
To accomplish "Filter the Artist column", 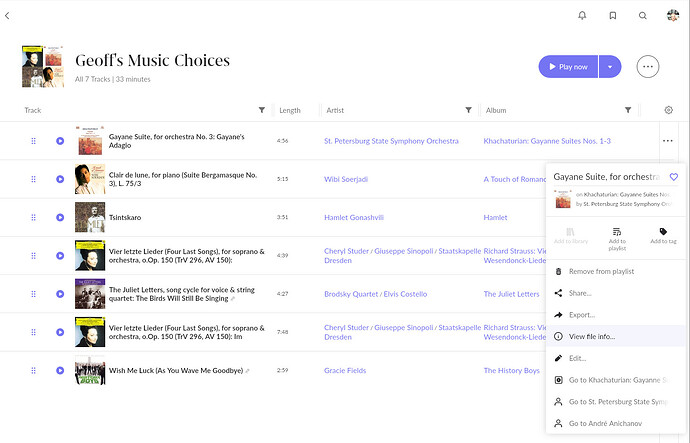I will click(x=468, y=110).
